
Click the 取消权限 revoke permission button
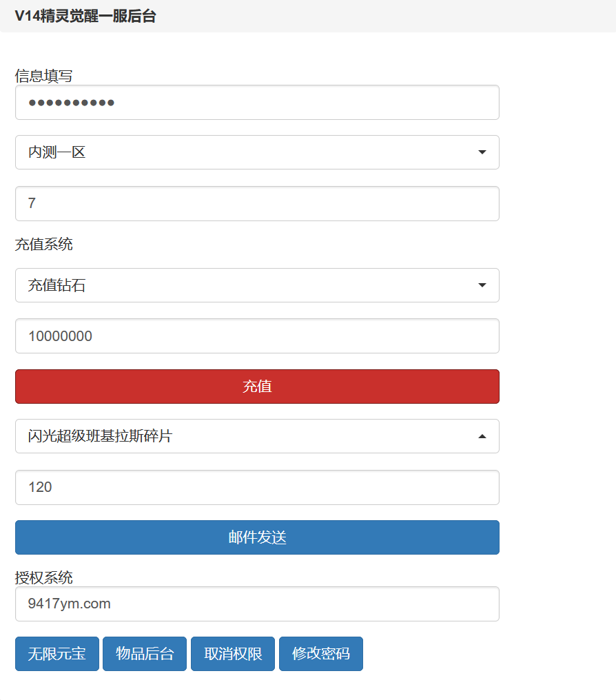(x=232, y=653)
